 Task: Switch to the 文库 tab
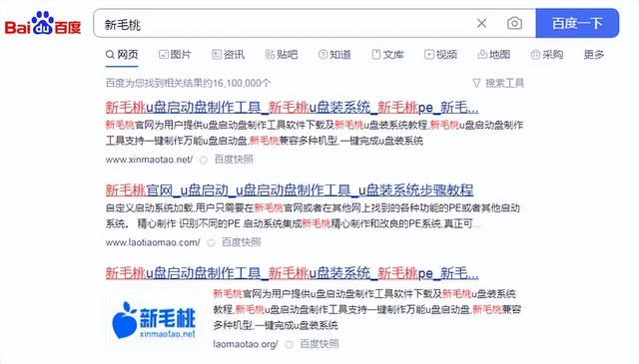[x=387, y=55]
